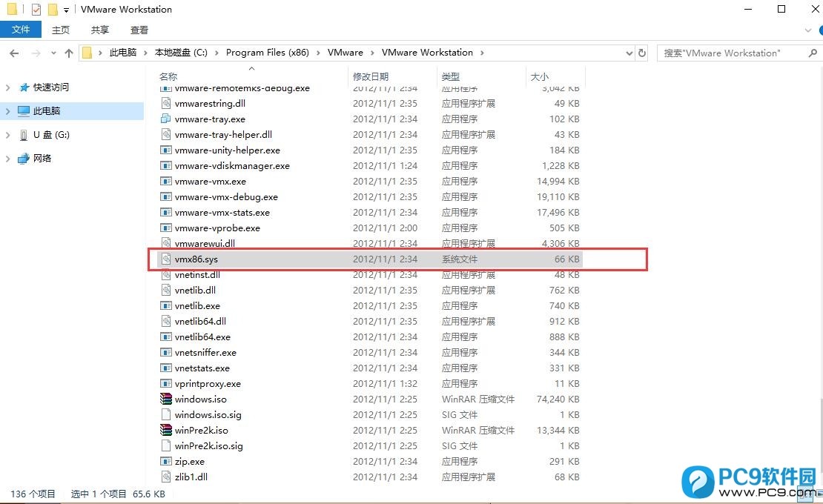The image size is (823, 504).
Task: Click the vmware-tray.exe file icon
Action: (x=166, y=119)
